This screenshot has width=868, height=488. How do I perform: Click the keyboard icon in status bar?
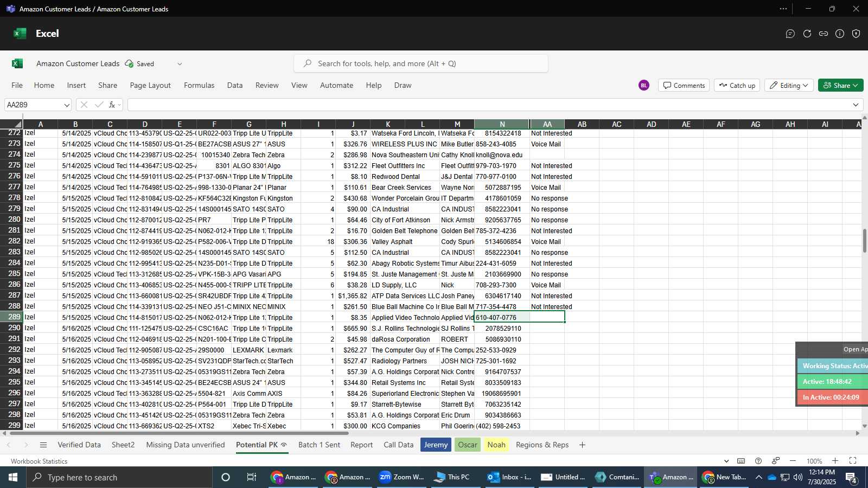[741, 461]
